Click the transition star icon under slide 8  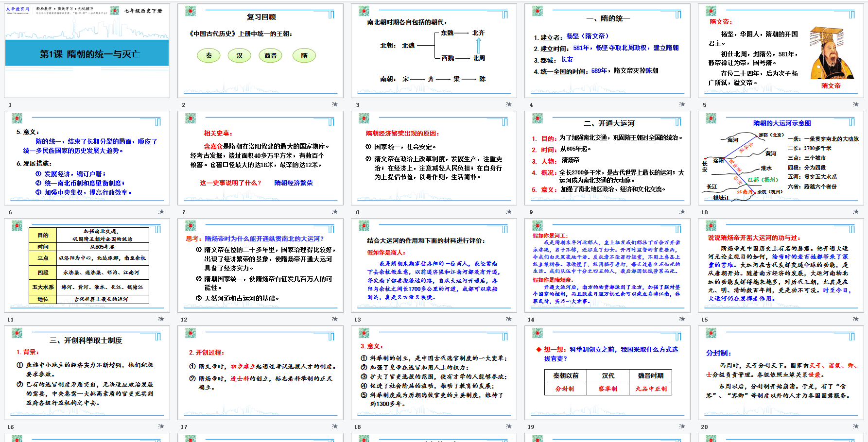(508, 212)
